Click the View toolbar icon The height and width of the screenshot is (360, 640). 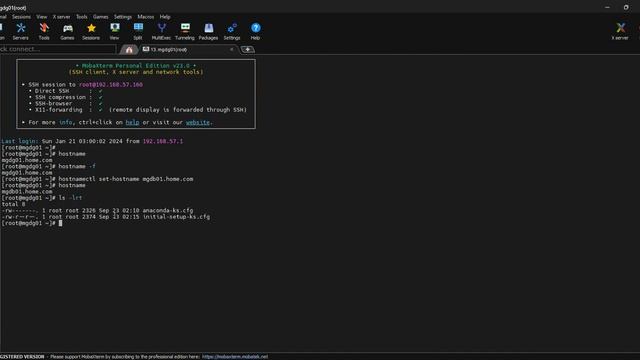pos(115,31)
